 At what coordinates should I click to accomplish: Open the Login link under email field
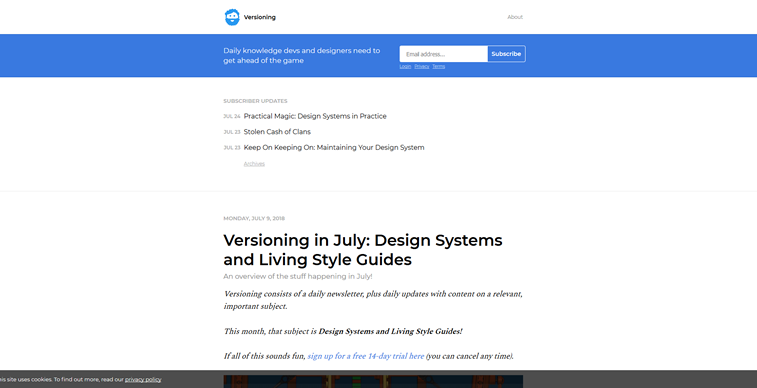405,67
